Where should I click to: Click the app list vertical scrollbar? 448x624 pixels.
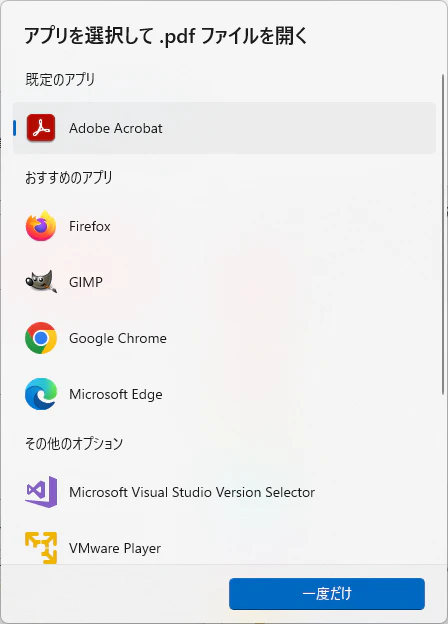click(443, 234)
